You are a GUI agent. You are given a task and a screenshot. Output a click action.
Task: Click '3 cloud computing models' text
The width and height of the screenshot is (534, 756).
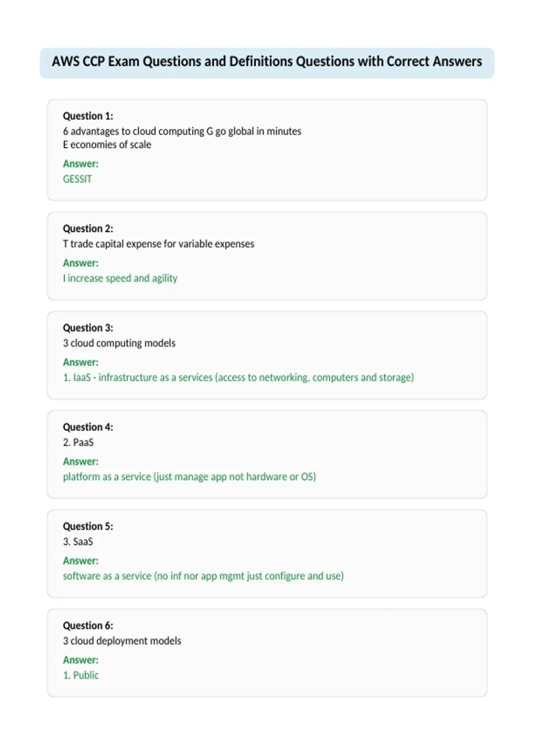119,343
